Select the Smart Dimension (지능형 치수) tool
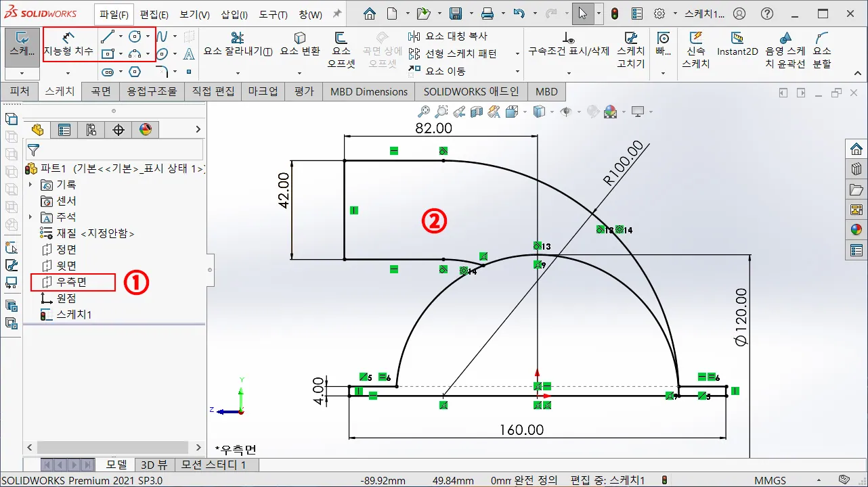Image resolution: width=868 pixels, height=487 pixels. [68, 44]
